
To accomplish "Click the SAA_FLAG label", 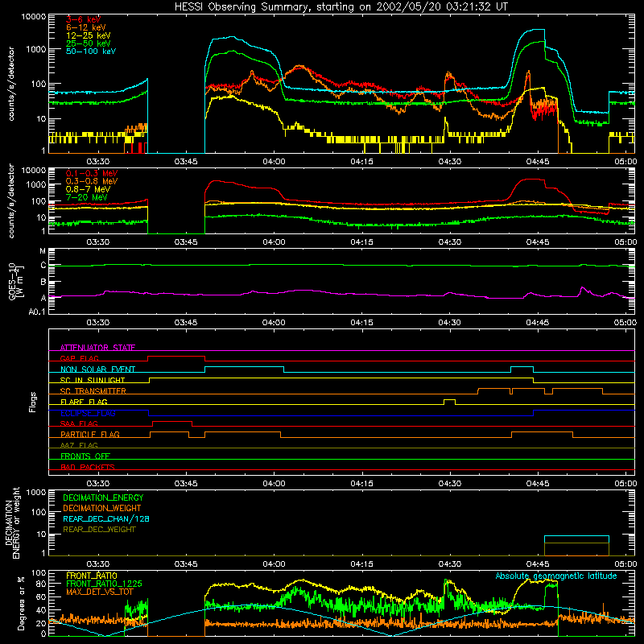I will tap(79, 423).
